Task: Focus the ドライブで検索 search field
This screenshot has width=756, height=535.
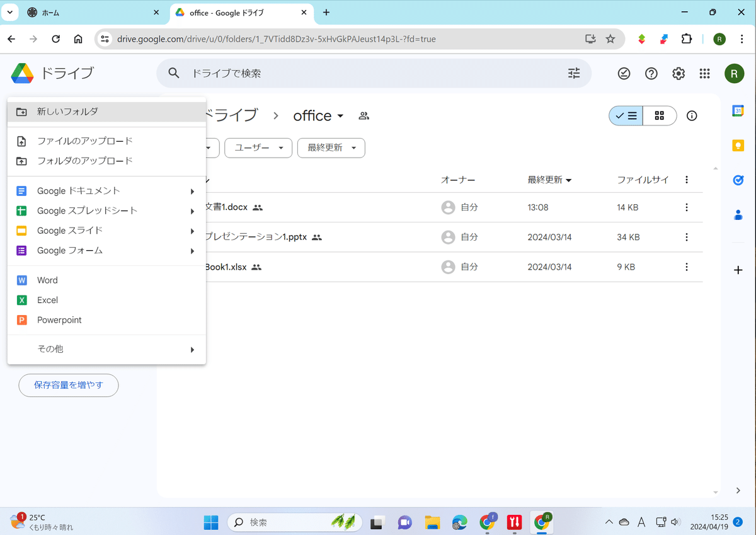Action: point(374,74)
